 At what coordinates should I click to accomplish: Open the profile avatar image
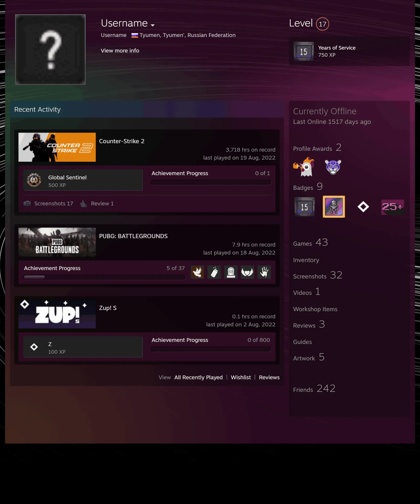50,50
